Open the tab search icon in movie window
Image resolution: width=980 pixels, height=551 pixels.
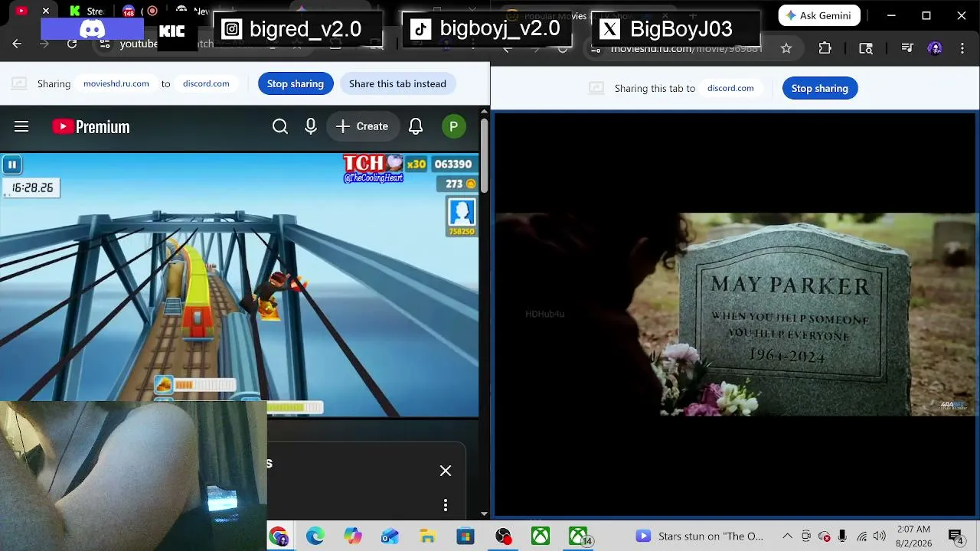[866, 48]
